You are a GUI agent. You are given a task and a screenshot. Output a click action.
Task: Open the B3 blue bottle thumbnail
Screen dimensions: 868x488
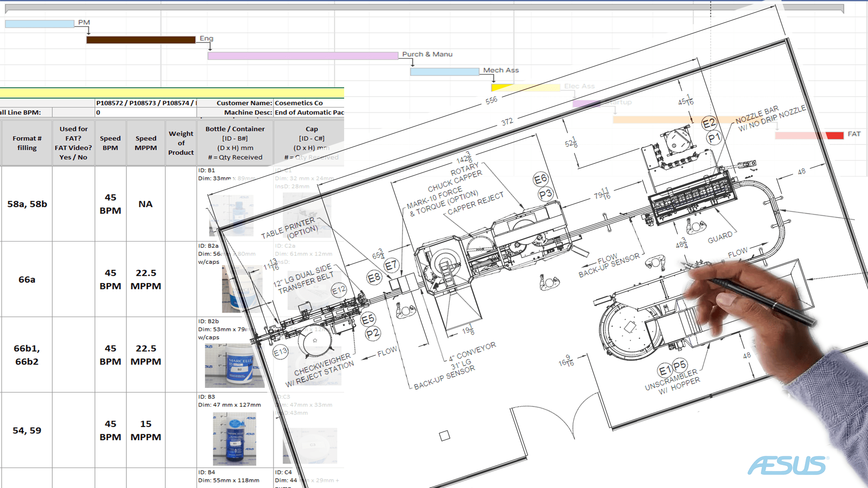234,439
